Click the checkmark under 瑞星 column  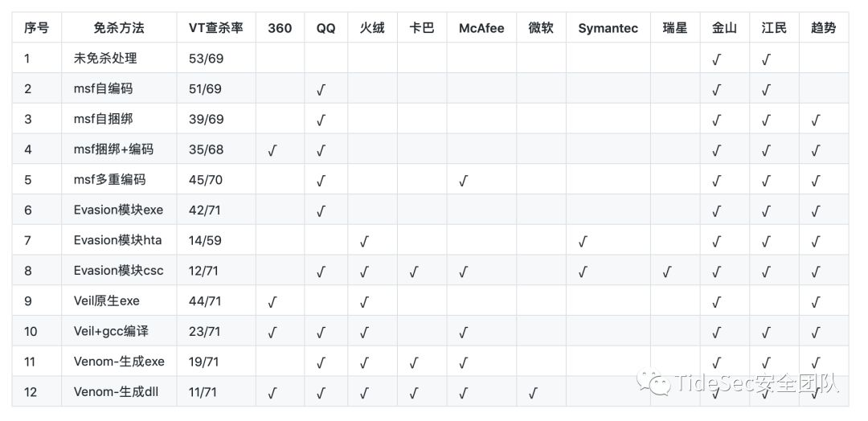[668, 272]
